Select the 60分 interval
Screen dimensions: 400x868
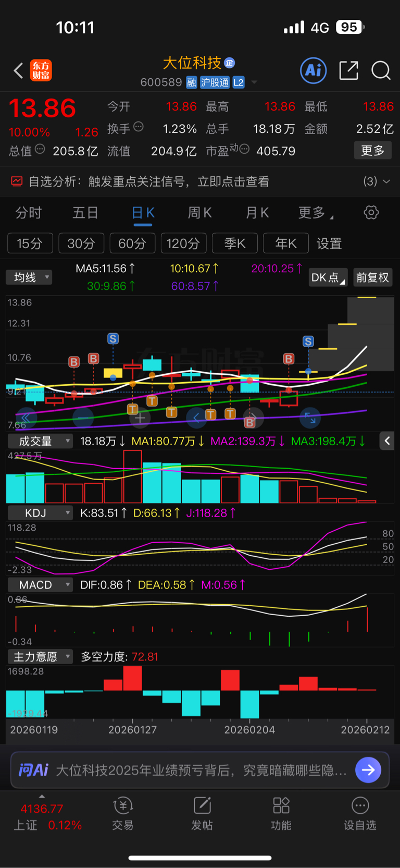pyautogui.click(x=132, y=243)
